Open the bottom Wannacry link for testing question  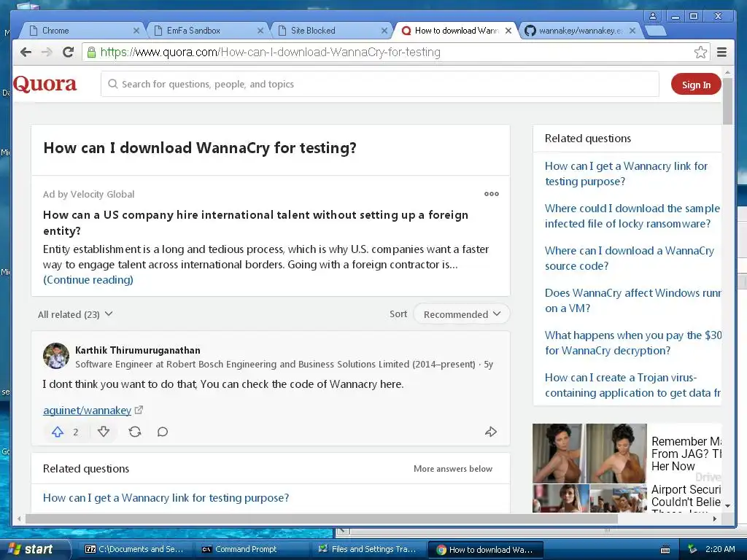[x=166, y=497]
